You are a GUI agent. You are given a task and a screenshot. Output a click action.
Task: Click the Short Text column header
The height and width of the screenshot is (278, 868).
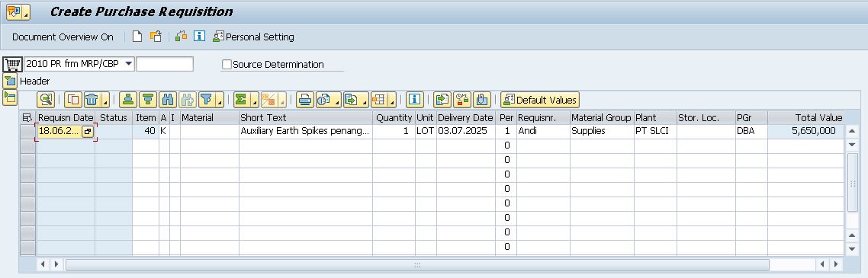point(306,118)
